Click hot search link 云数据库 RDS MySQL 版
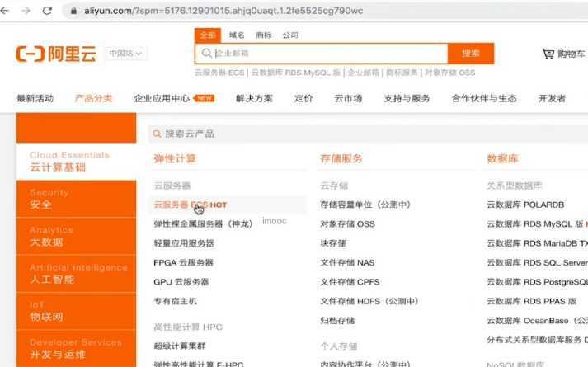Screen dimensions: 588x367 [x=296, y=73]
